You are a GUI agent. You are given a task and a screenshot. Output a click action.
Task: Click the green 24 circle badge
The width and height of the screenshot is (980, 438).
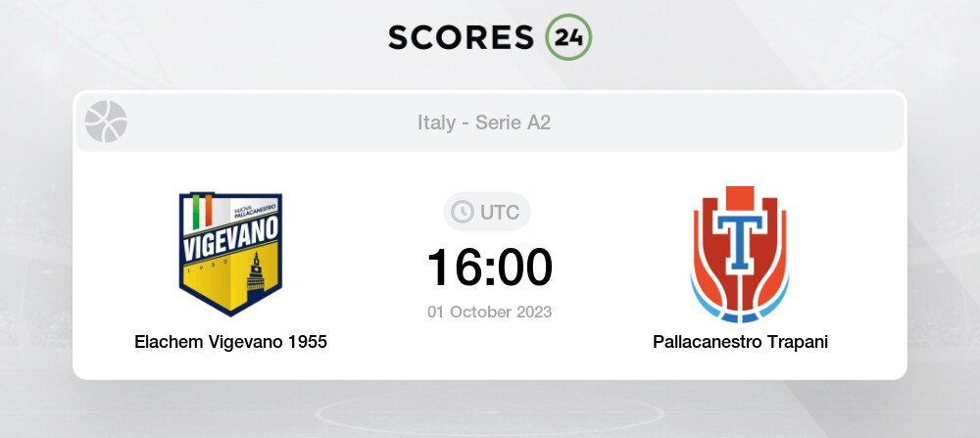pos(568,37)
